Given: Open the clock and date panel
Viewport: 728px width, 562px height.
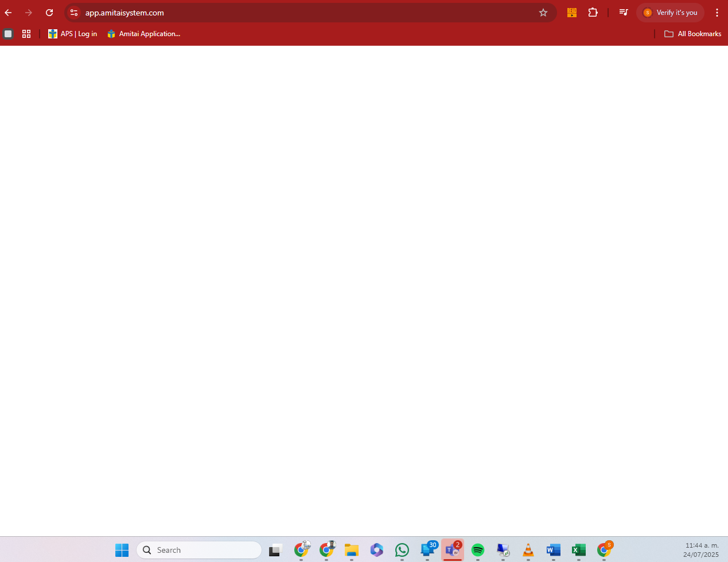Looking at the screenshot, I should 701,550.
